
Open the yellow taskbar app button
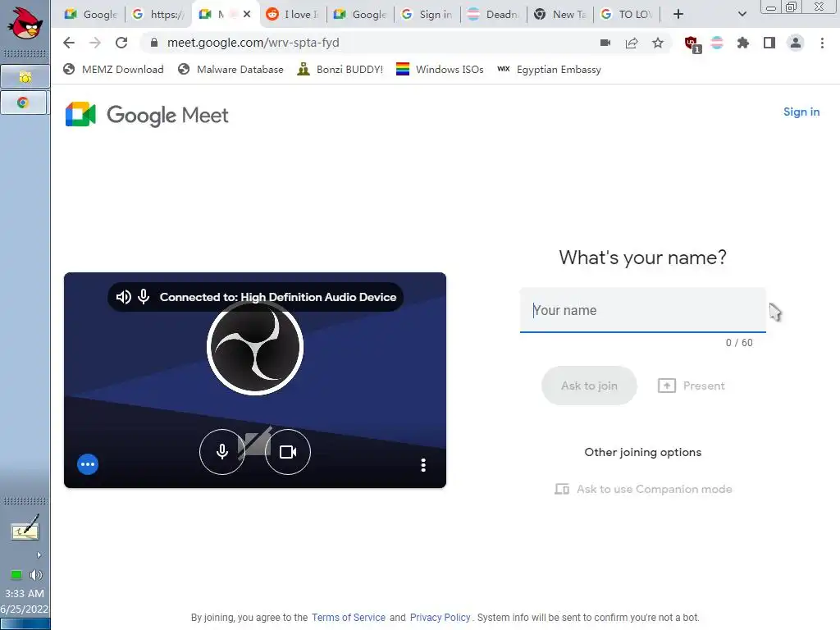(25, 77)
